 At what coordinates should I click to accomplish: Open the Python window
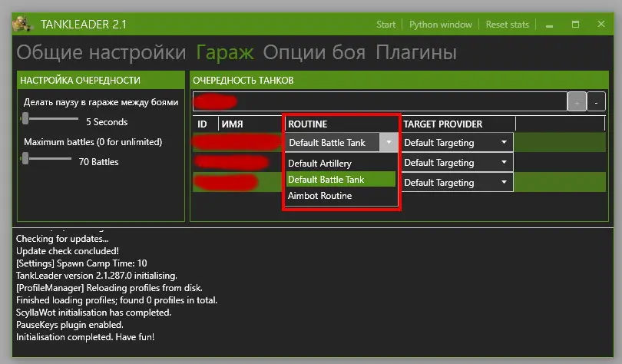441,25
